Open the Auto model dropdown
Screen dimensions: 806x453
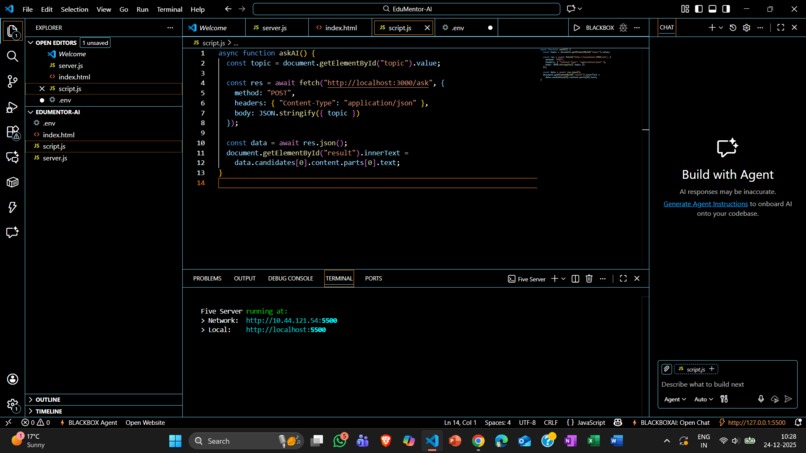(703, 399)
